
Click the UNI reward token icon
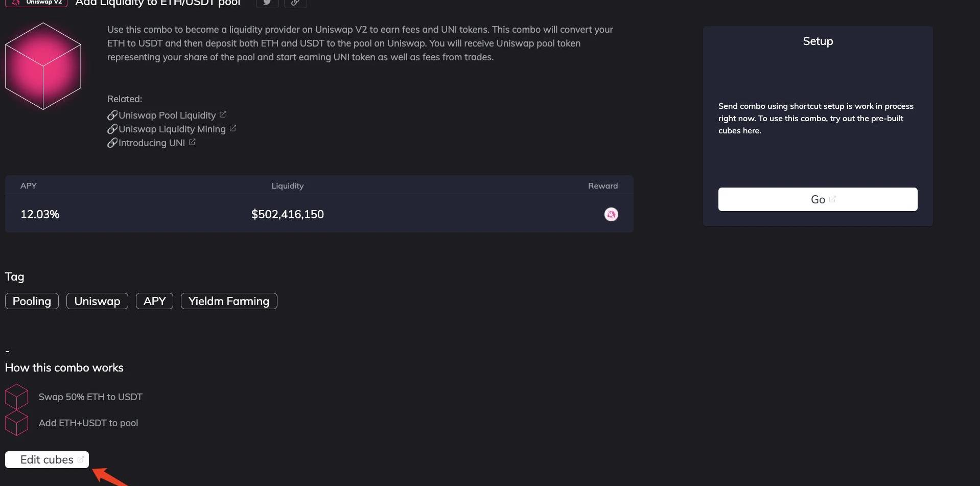click(x=611, y=214)
